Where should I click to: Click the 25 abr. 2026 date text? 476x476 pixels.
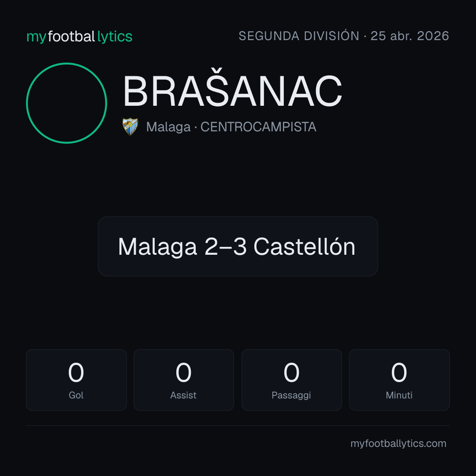tap(409, 36)
